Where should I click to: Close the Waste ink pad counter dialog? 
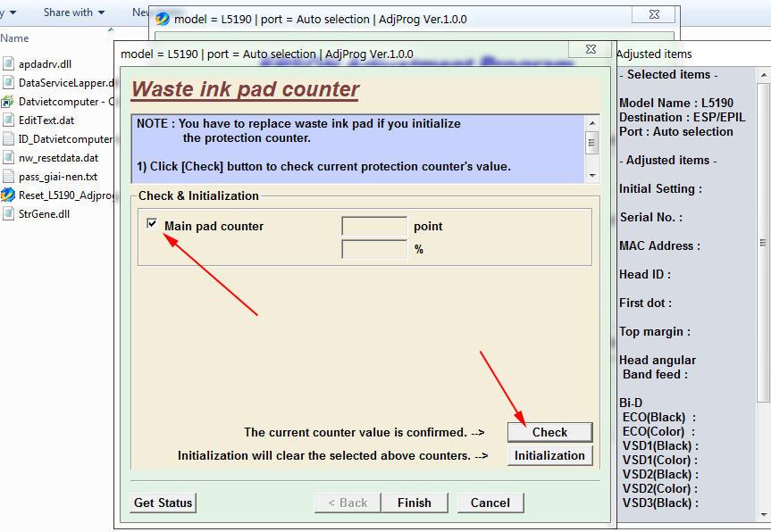[591, 49]
